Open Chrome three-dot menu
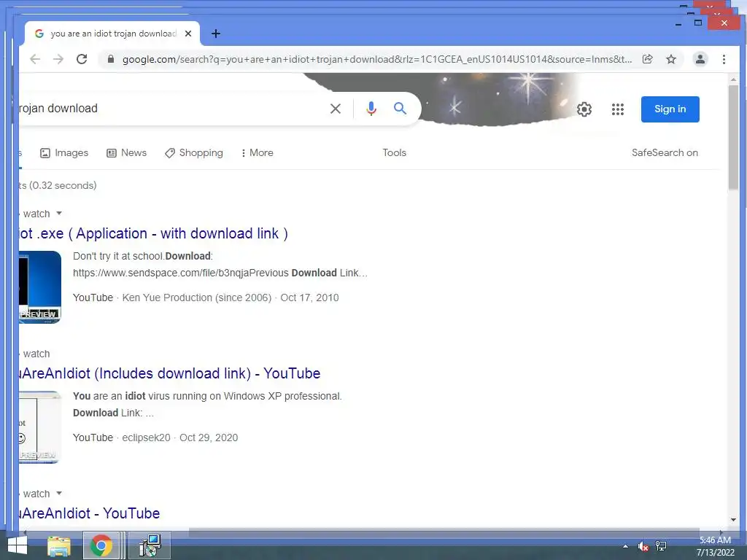Viewport: 747px width, 560px height. pyautogui.click(x=724, y=59)
